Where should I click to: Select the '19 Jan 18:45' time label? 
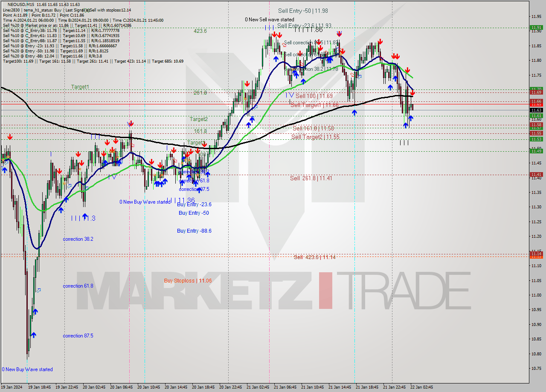pyautogui.click(x=40, y=387)
